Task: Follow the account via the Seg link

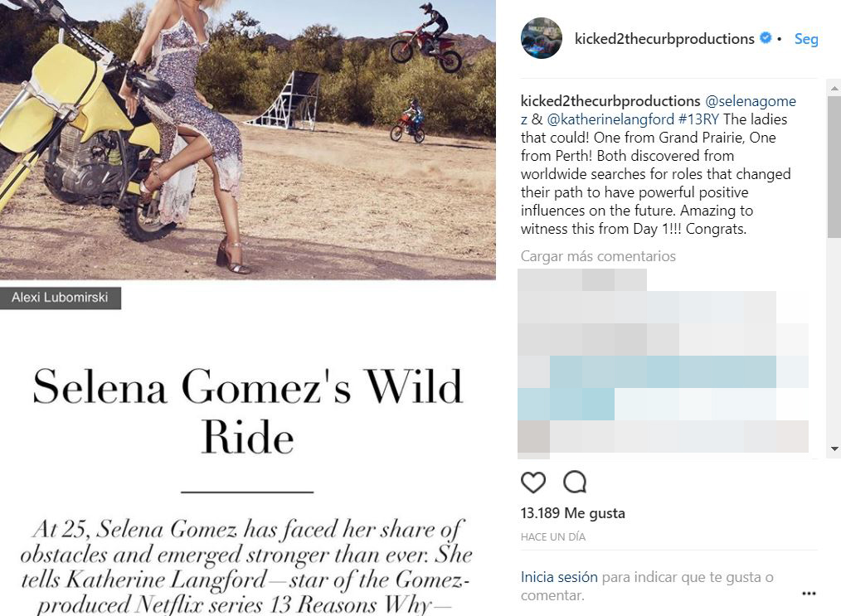Action: tap(805, 39)
